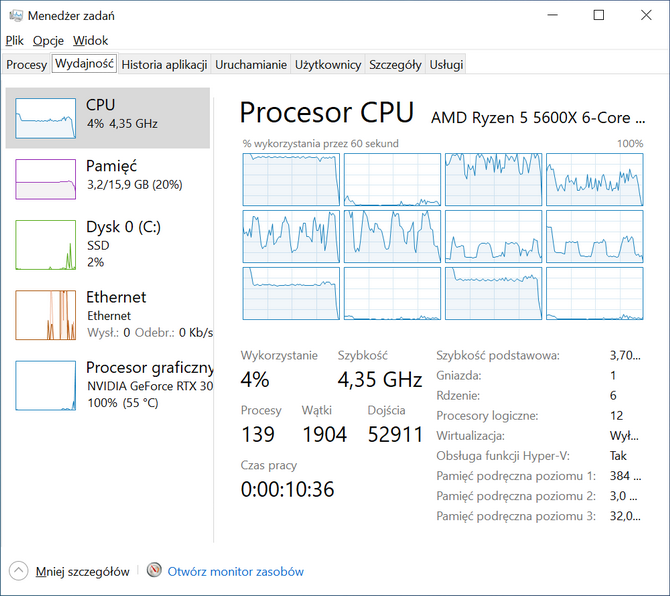This screenshot has width=670, height=596.
Task: Close the Menedżer zadań window
Action: [646, 15]
